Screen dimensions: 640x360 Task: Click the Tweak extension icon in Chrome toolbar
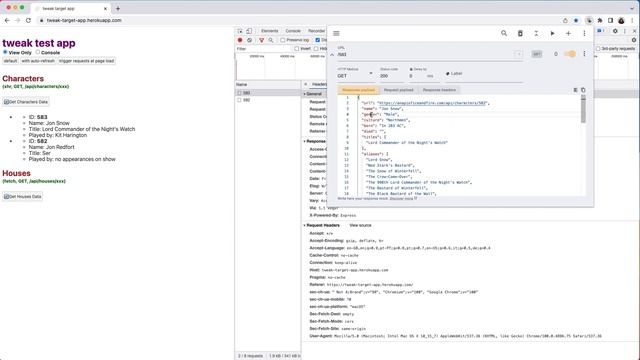589,20
